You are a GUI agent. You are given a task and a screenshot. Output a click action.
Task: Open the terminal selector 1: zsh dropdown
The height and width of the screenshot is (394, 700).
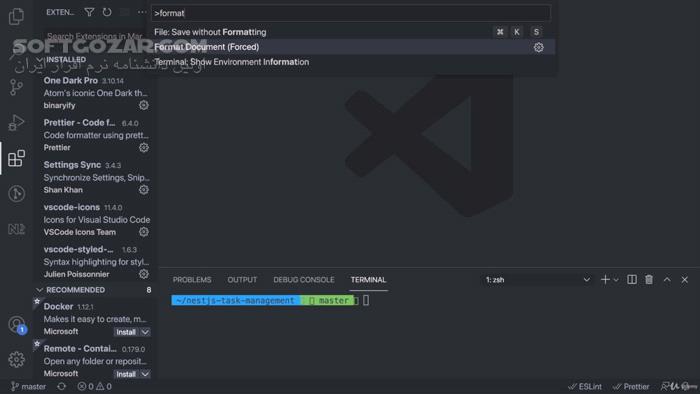pyautogui.click(x=538, y=280)
